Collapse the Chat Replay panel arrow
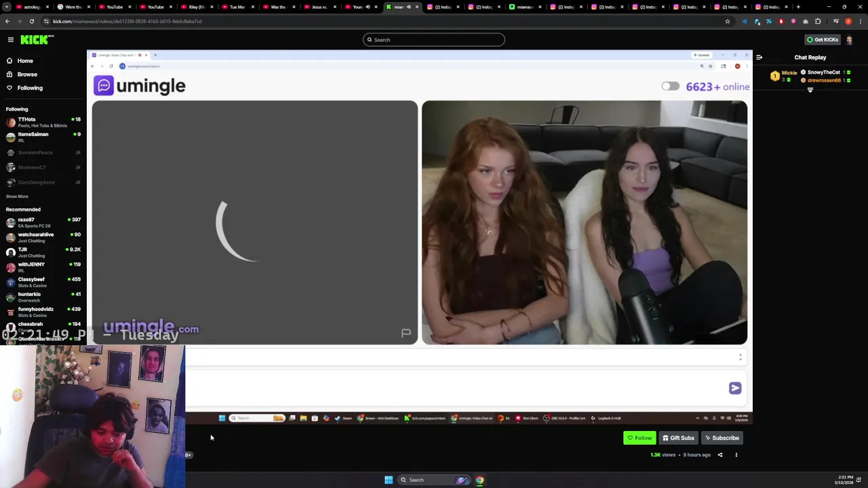Viewport: 868px width, 488px height. 759,58
